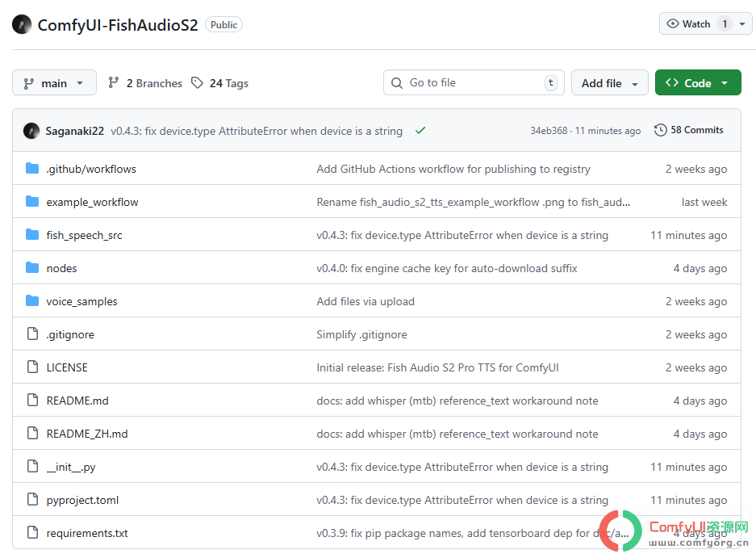Click the file icon for pyproject.toml

coord(33,500)
